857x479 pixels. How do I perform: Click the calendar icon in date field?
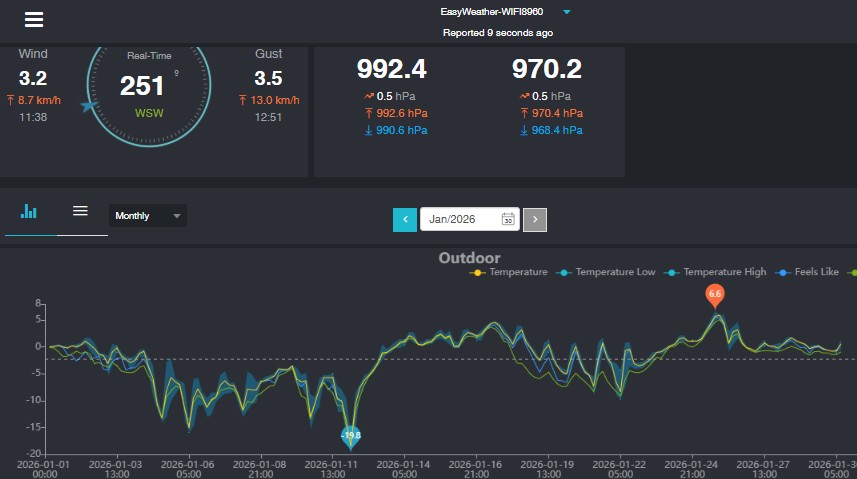click(508, 220)
